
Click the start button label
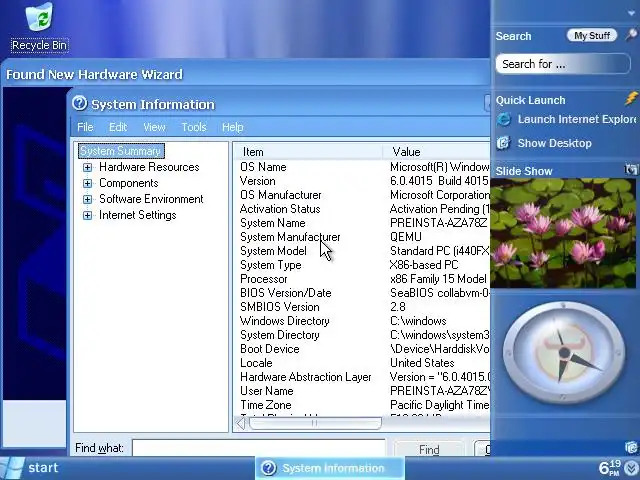[43, 468]
